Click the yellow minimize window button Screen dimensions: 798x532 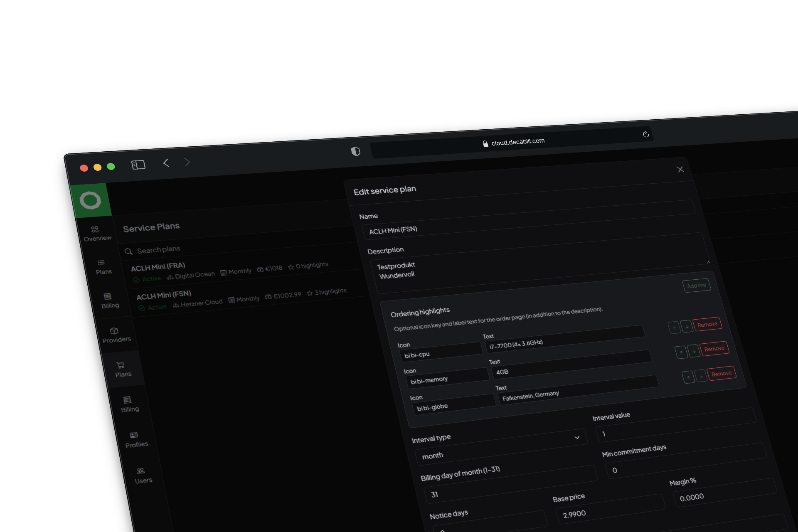[97, 167]
